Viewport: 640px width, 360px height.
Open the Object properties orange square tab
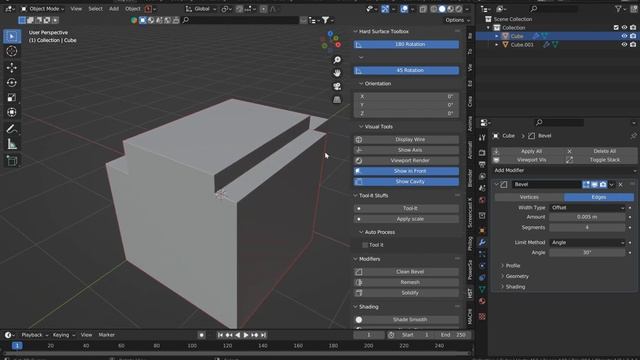[x=482, y=230]
